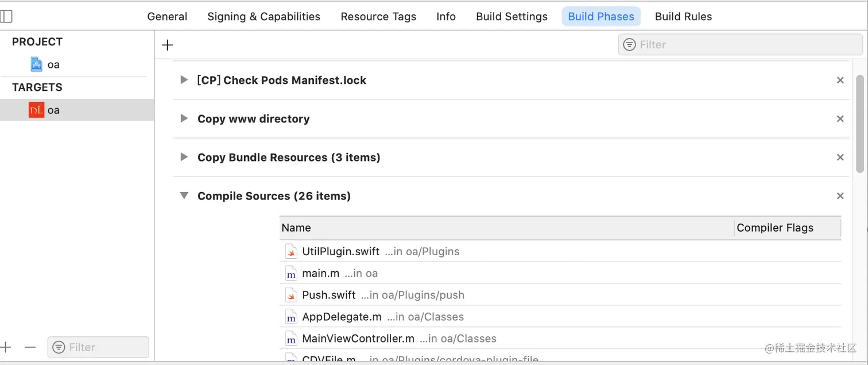The height and width of the screenshot is (365, 868).
Task: Expand the Check Pods Manifest.lock section
Action: coord(184,80)
